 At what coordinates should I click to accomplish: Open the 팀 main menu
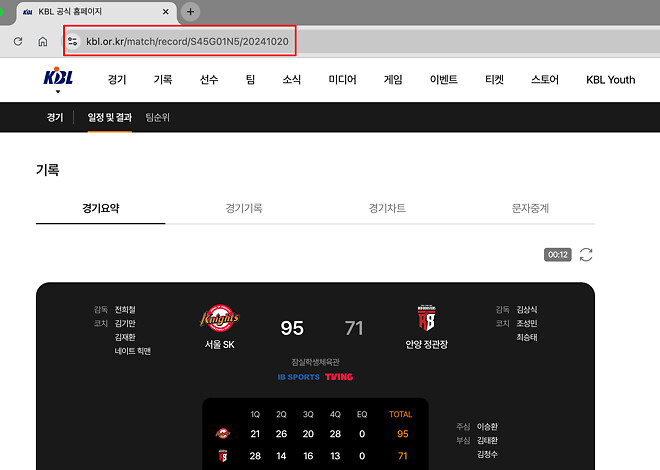click(x=250, y=80)
